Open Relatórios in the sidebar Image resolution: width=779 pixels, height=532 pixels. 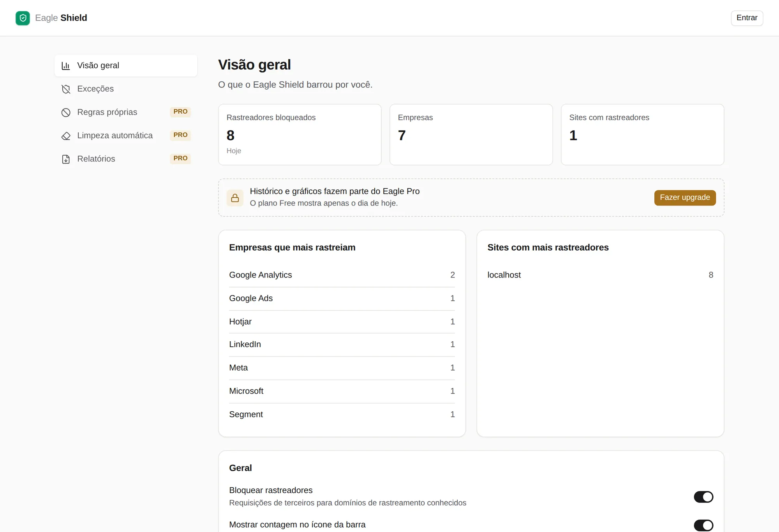(126, 159)
